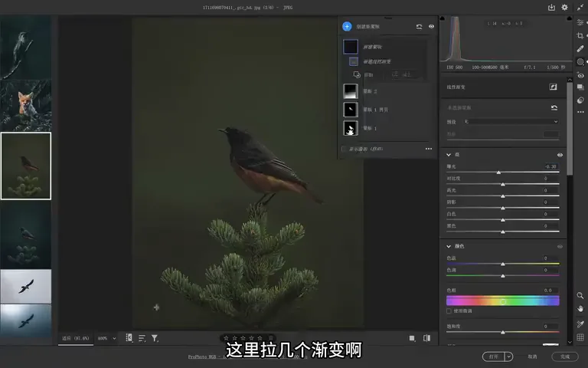This screenshot has width=588, height=368.
Task: Select the new mask row with dark thumbnail
Action: click(385, 47)
